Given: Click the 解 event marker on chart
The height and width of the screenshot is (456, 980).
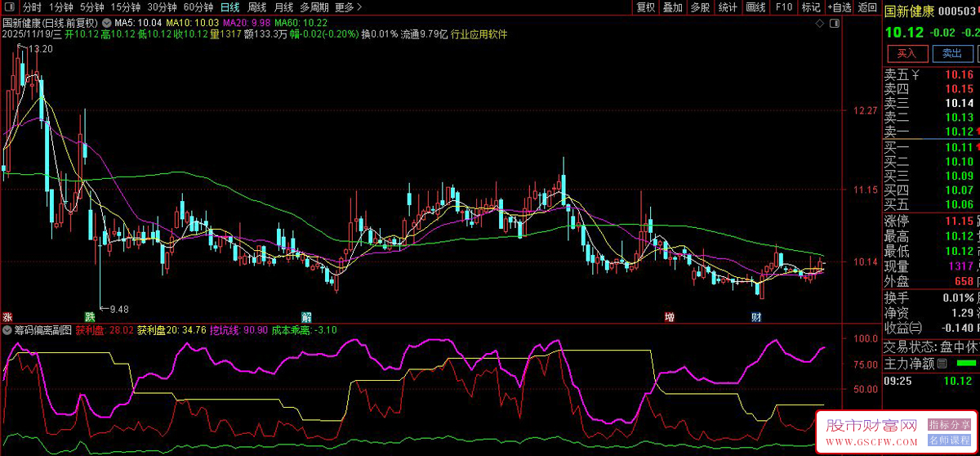Looking at the screenshot, I should 306,316.
